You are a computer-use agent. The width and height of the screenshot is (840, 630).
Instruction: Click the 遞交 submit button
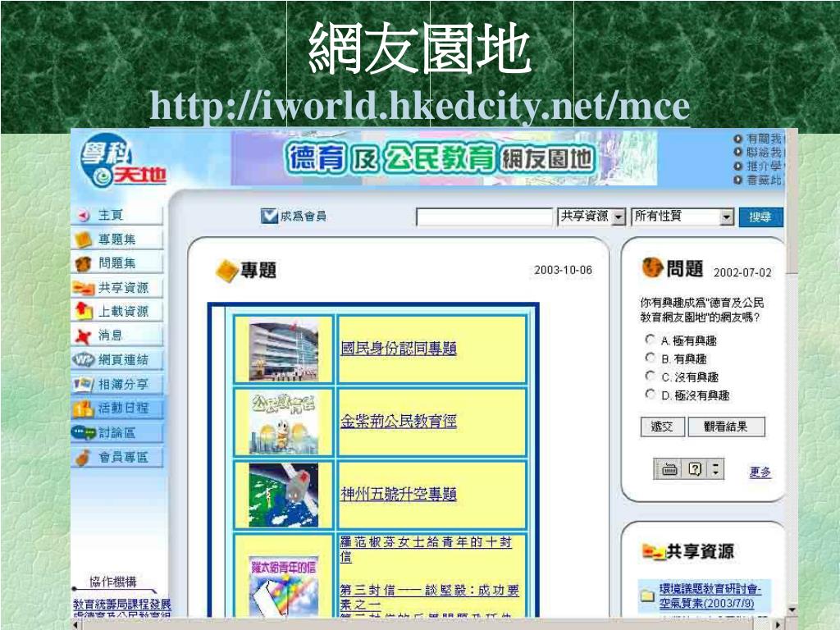pyautogui.click(x=663, y=427)
